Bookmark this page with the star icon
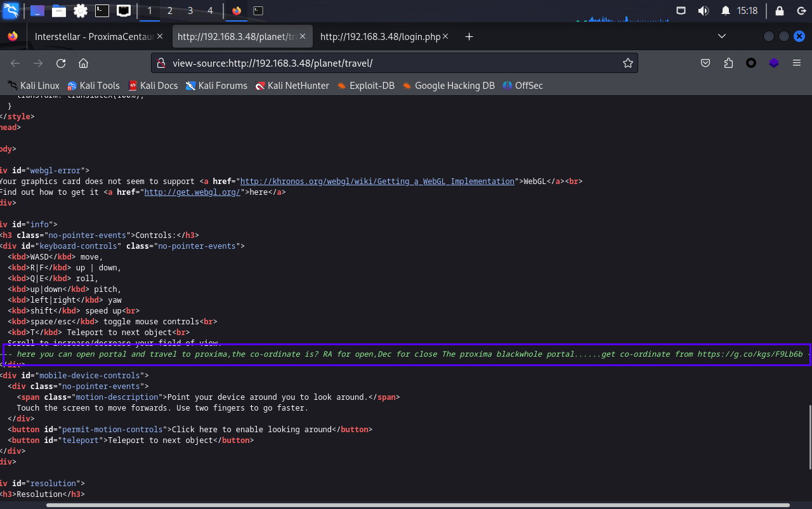This screenshot has height=509, width=812. click(628, 63)
